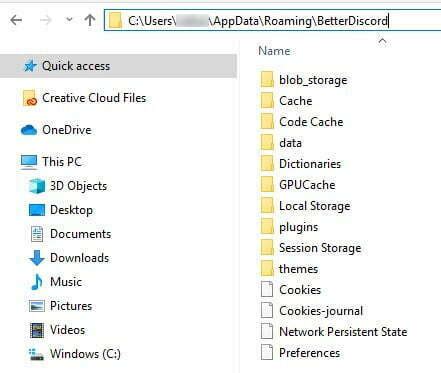Click the address bar path field
The width and height of the screenshot is (441, 373).
click(273, 21)
